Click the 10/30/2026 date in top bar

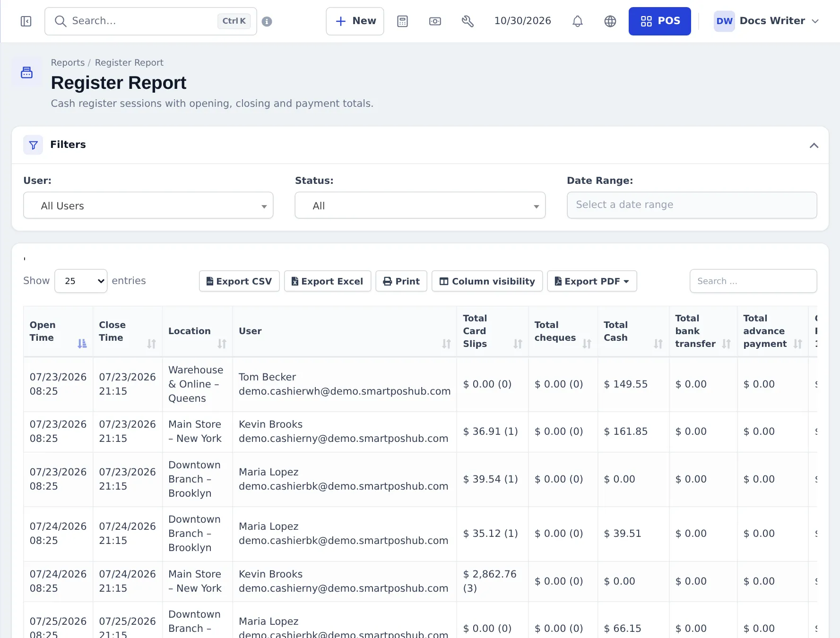(522, 21)
